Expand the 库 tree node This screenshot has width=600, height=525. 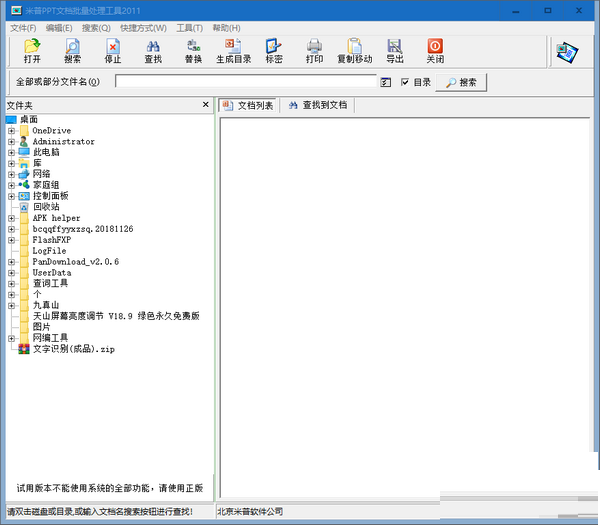click(x=11, y=163)
